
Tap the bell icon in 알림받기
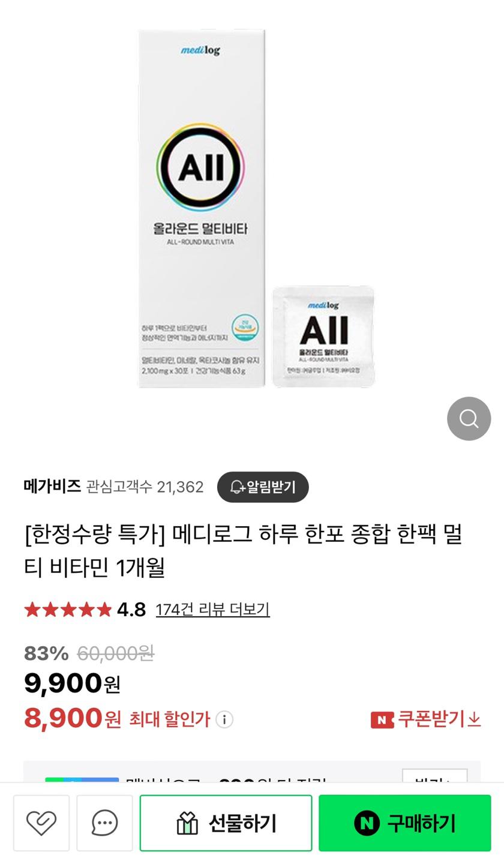point(237,487)
